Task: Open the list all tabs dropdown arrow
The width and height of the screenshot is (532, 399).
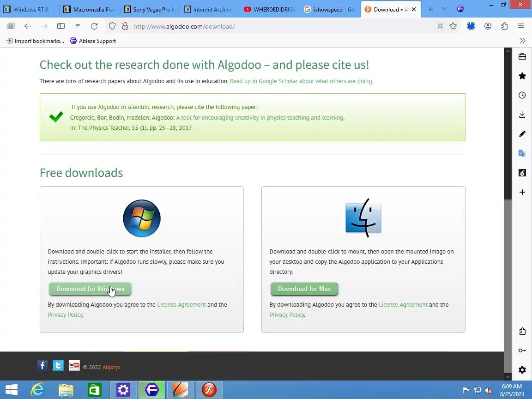Action: tap(445, 9)
